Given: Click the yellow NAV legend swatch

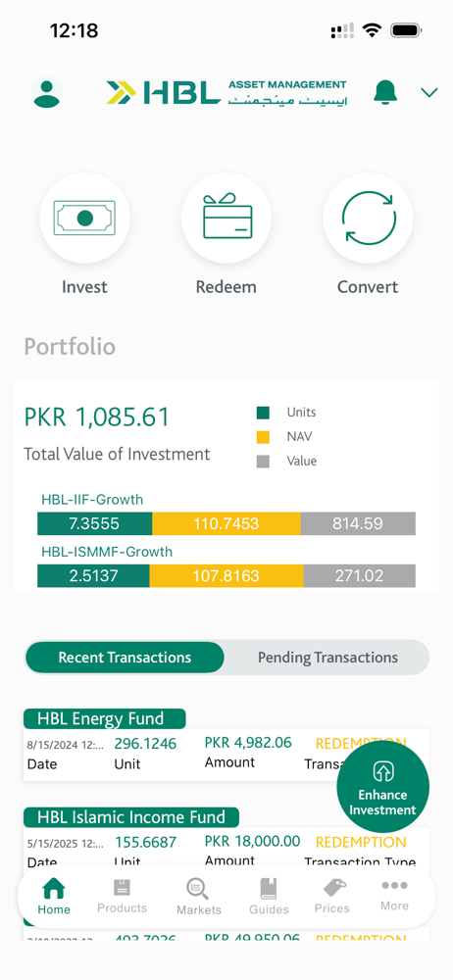Looking at the screenshot, I should pos(263,437).
